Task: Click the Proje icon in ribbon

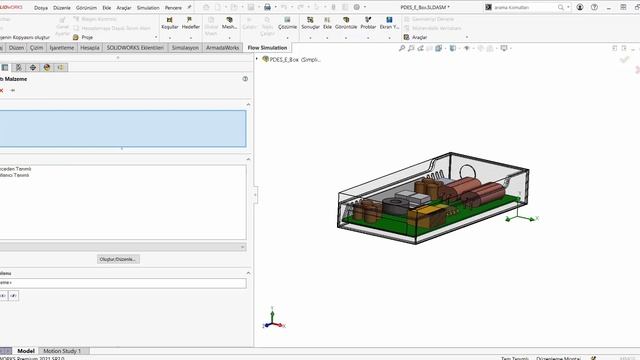Action: click(76, 37)
